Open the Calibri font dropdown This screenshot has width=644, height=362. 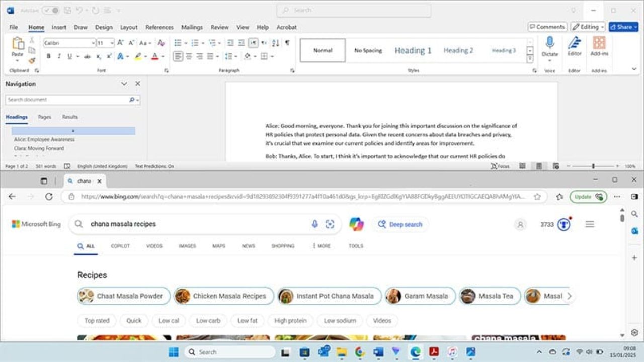point(93,43)
